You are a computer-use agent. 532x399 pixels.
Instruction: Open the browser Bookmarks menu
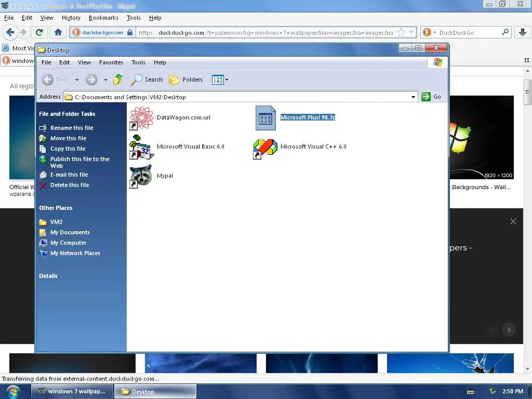[103, 18]
